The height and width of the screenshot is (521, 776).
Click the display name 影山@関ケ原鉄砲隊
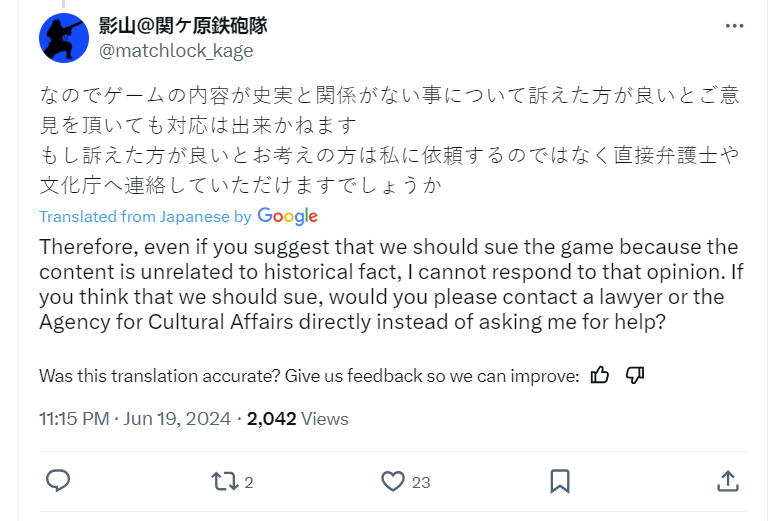[183, 26]
